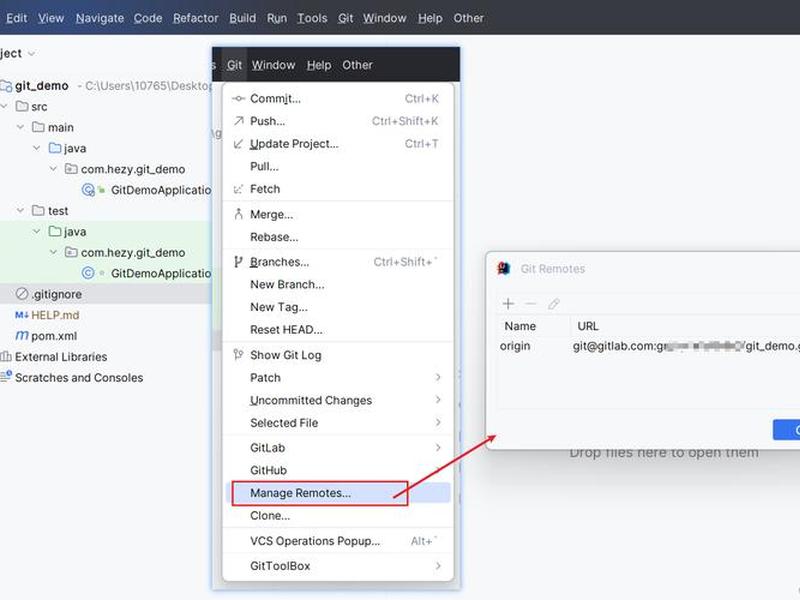The height and width of the screenshot is (600, 800).
Task: Collapse the java folder under main
Action: tap(37, 148)
